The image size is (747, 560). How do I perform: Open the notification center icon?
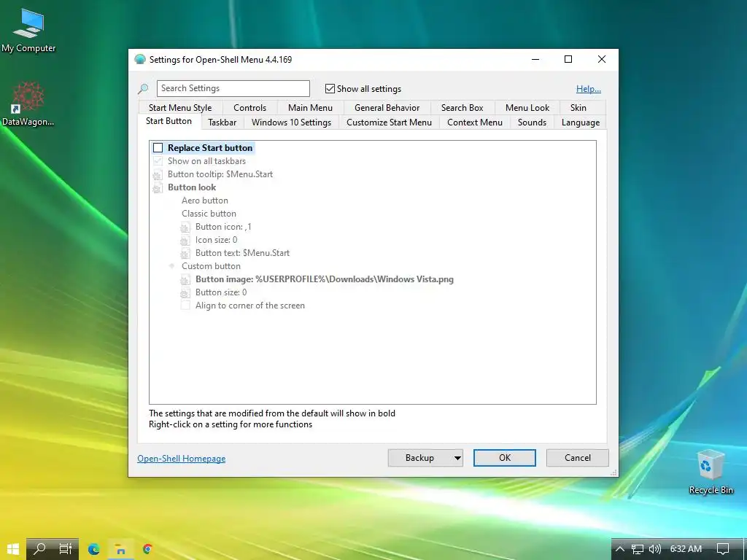(723, 549)
